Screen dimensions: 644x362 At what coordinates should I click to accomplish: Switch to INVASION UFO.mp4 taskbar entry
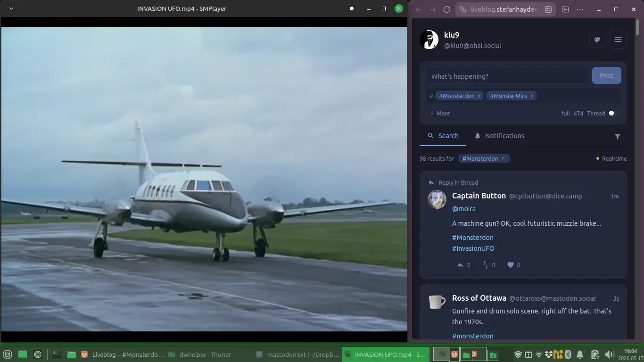coord(386,354)
